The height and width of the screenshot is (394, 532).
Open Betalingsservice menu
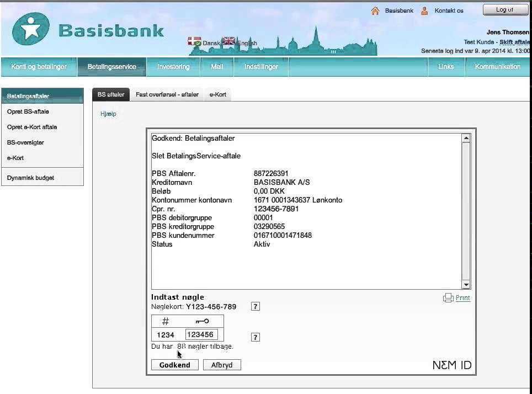pos(112,67)
